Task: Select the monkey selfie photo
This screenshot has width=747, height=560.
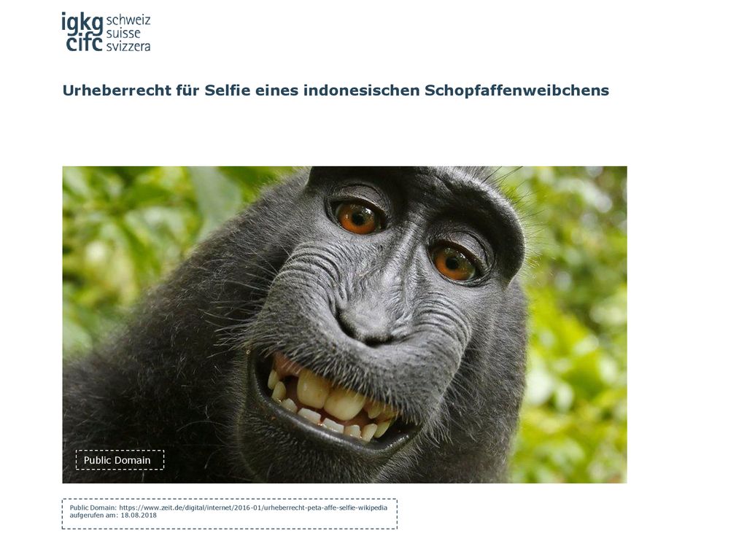Action: [344, 324]
